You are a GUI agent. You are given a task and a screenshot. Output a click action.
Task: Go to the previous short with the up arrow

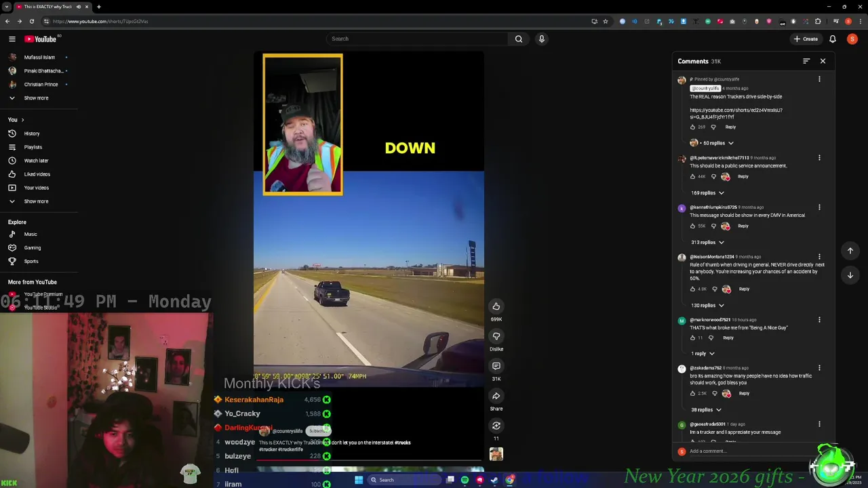click(850, 251)
